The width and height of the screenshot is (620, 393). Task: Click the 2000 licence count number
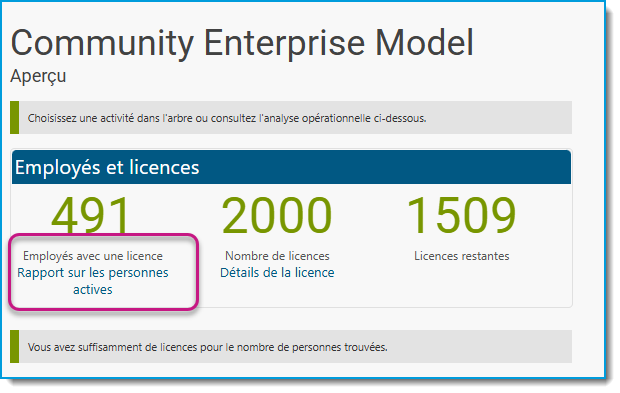(277, 215)
